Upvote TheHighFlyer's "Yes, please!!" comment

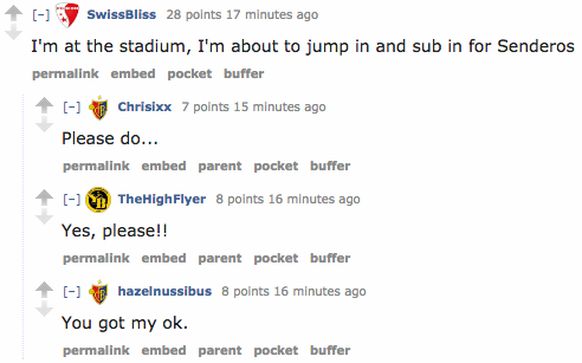point(44,197)
